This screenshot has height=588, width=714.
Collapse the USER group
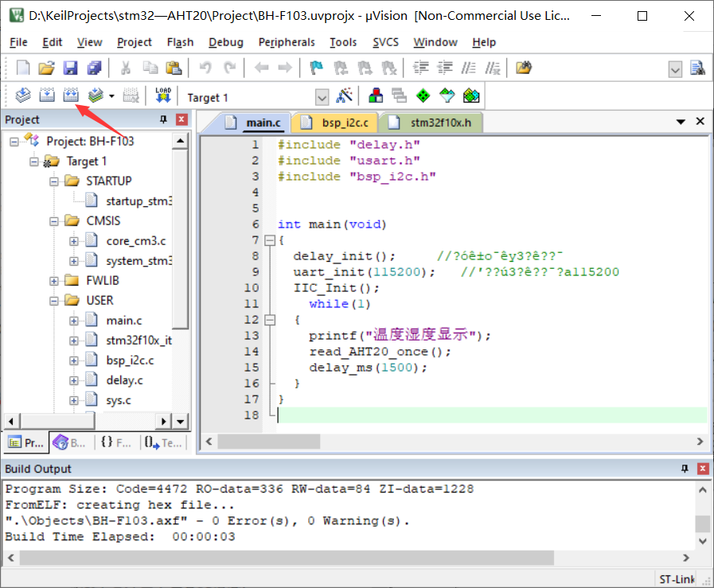54,301
